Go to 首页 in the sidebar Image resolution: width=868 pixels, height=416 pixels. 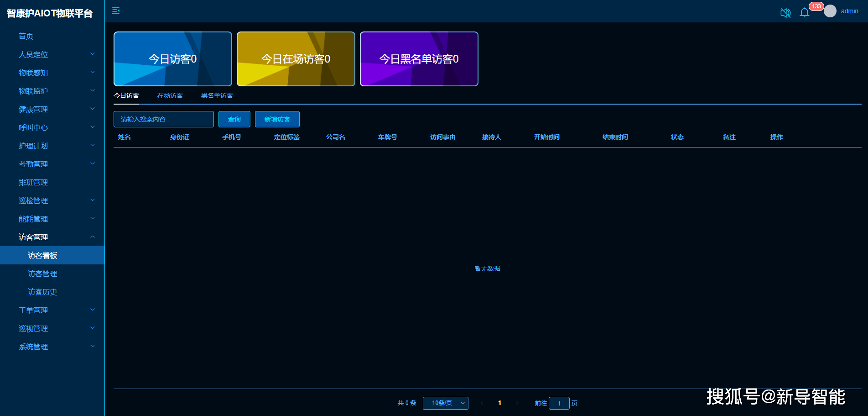pyautogui.click(x=26, y=36)
